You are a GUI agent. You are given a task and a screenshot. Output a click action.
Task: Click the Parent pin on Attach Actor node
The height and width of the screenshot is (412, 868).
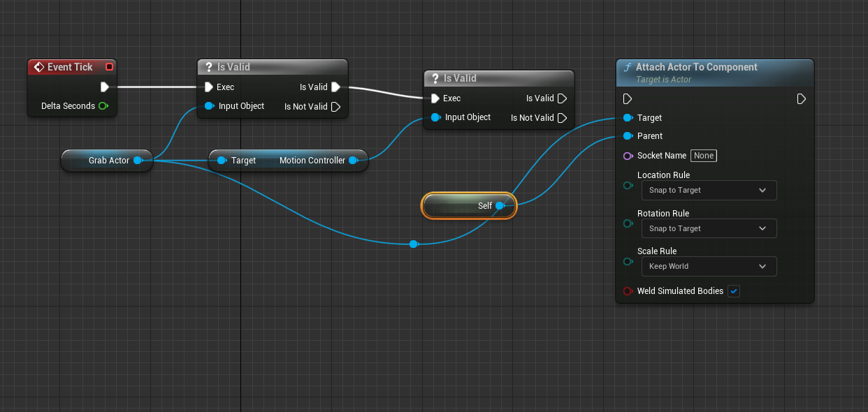coord(628,136)
